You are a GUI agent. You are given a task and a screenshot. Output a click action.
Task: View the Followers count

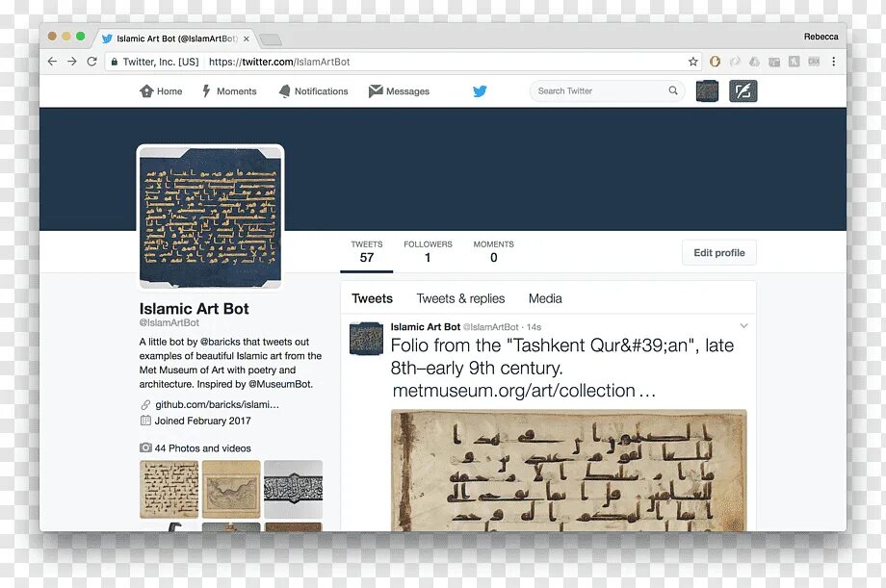coord(428,252)
